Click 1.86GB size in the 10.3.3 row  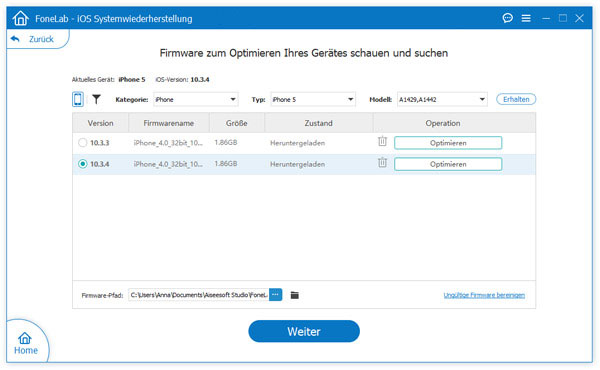coord(226,142)
